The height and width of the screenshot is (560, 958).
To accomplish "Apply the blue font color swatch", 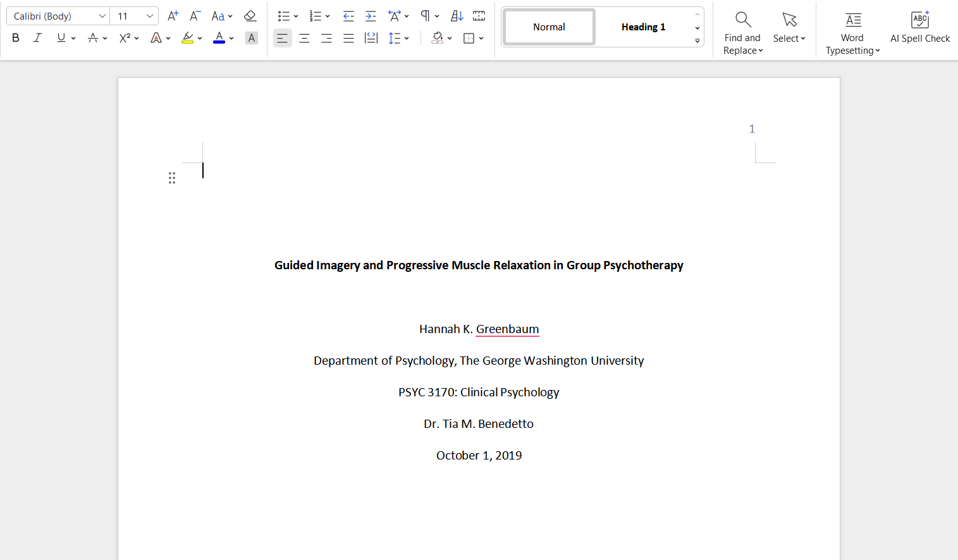I will point(219,38).
